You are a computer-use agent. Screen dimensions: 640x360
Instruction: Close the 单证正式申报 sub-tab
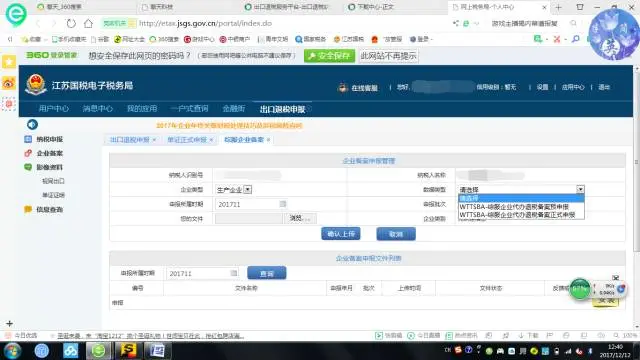211,140
